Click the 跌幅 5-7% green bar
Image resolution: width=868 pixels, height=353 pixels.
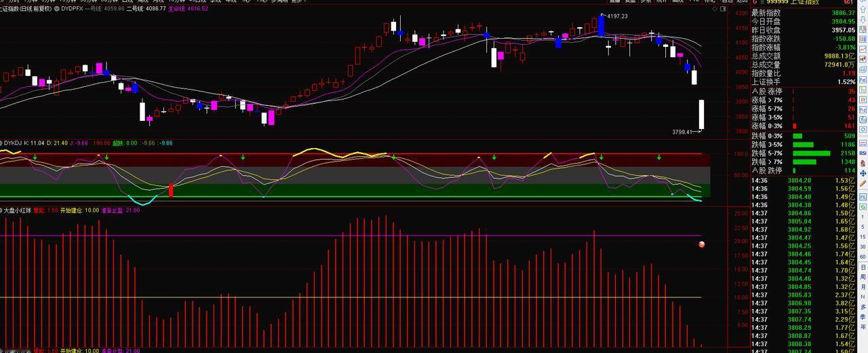pos(811,153)
